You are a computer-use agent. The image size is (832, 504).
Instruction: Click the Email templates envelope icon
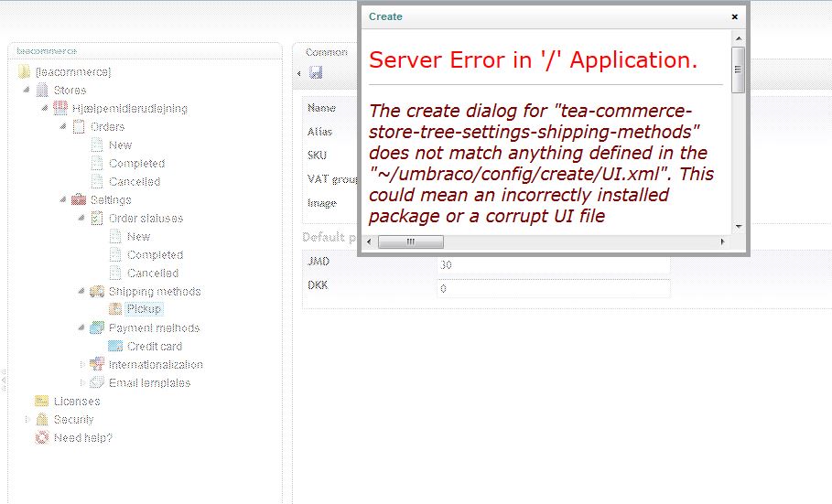click(97, 382)
